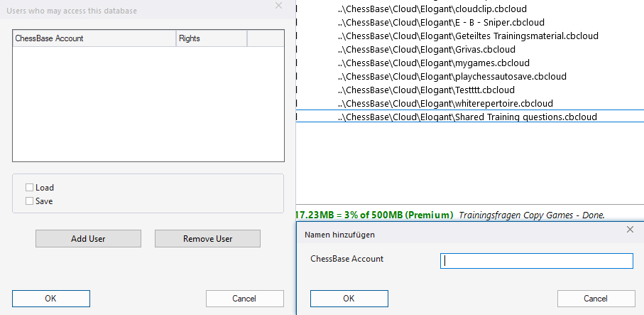Enable the Save rights checkbox
The width and height of the screenshot is (644, 315).
point(30,201)
